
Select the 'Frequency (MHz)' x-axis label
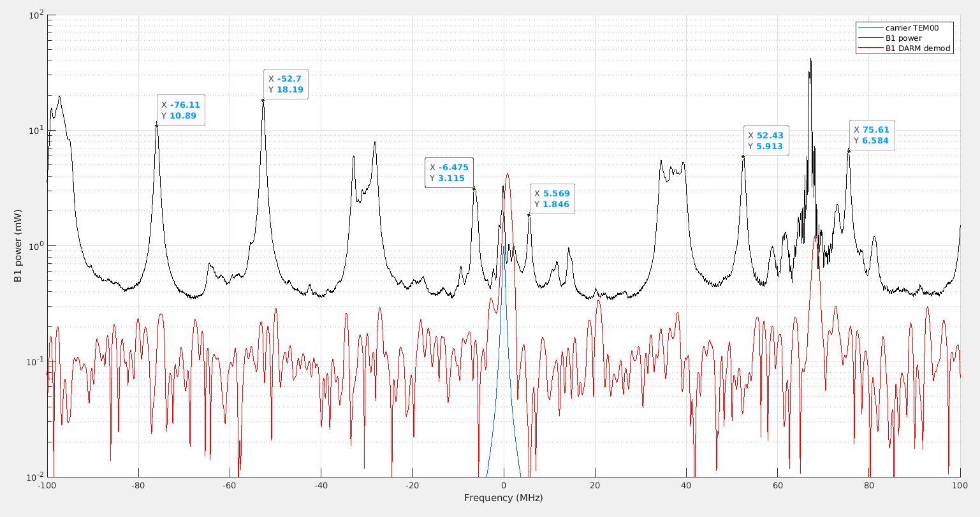[x=503, y=498]
